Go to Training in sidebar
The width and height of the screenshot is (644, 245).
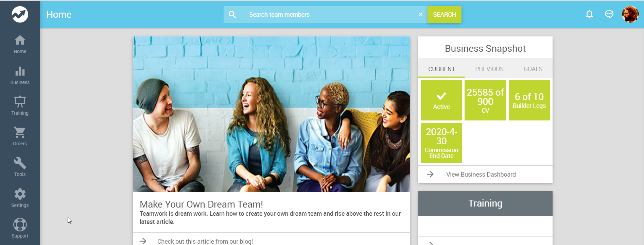pos(20,106)
